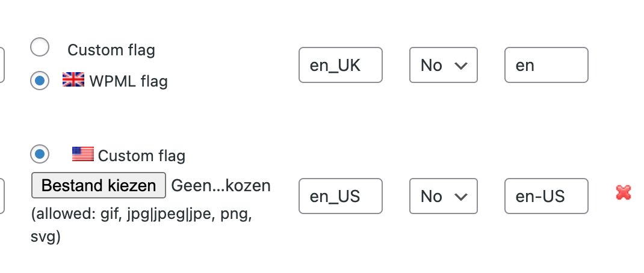Click the allowed file types hint text
Image resolution: width=644 pixels, height=273 pixels.
141,225
